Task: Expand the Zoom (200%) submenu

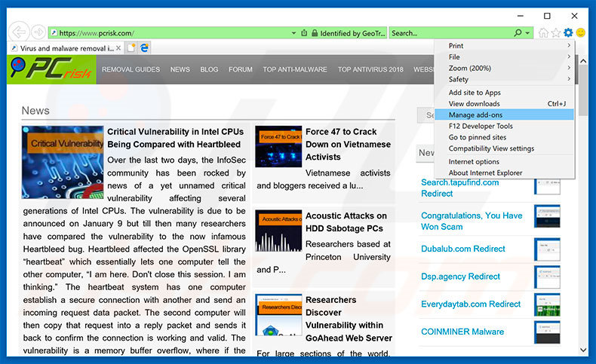Action: pos(504,68)
